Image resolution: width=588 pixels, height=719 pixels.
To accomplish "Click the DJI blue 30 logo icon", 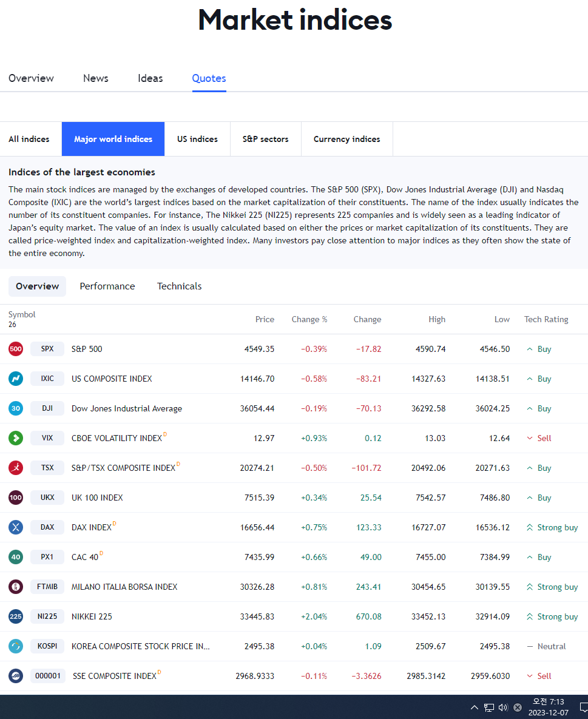I will pyautogui.click(x=16, y=408).
